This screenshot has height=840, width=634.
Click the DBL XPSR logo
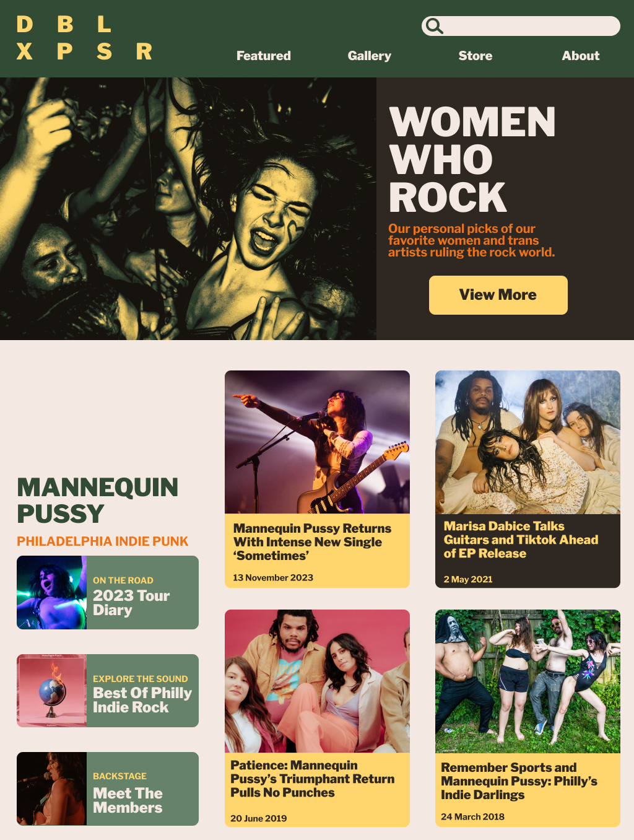pos(84,38)
